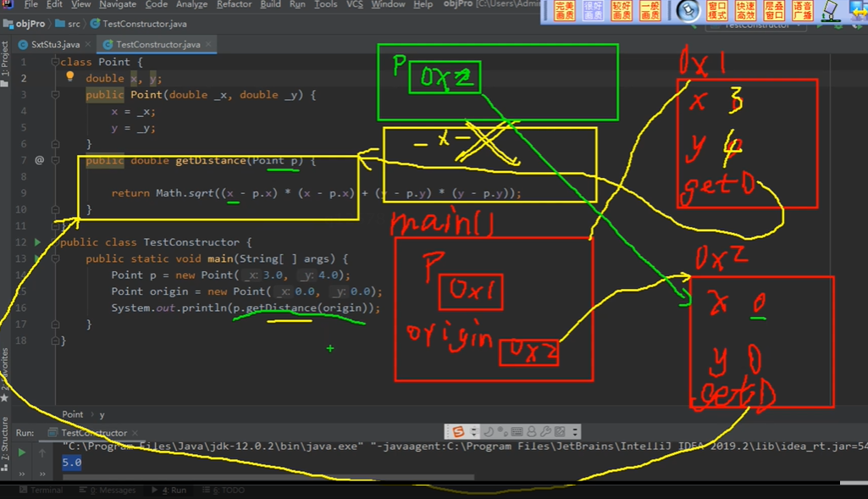This screenshot has height=499, width=868.
Task: Select the TestConstructor.java editor tab
Action: coord(158,44)
